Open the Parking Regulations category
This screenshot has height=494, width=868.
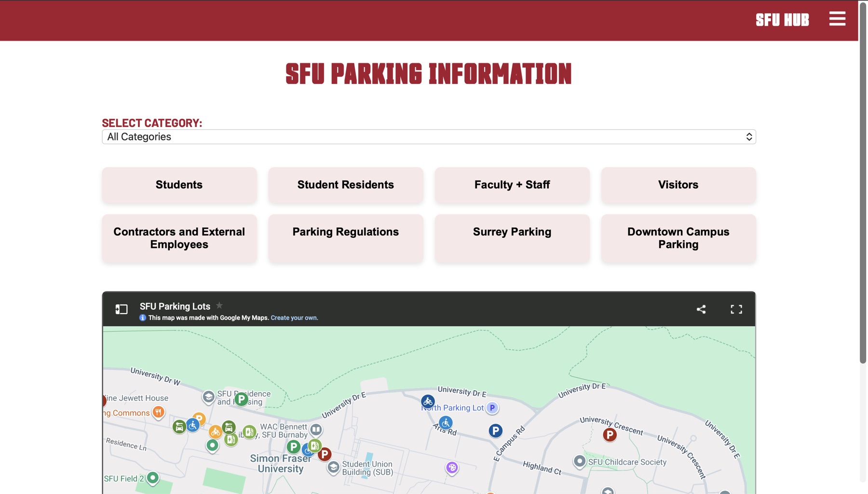click(x=346, y=238)
